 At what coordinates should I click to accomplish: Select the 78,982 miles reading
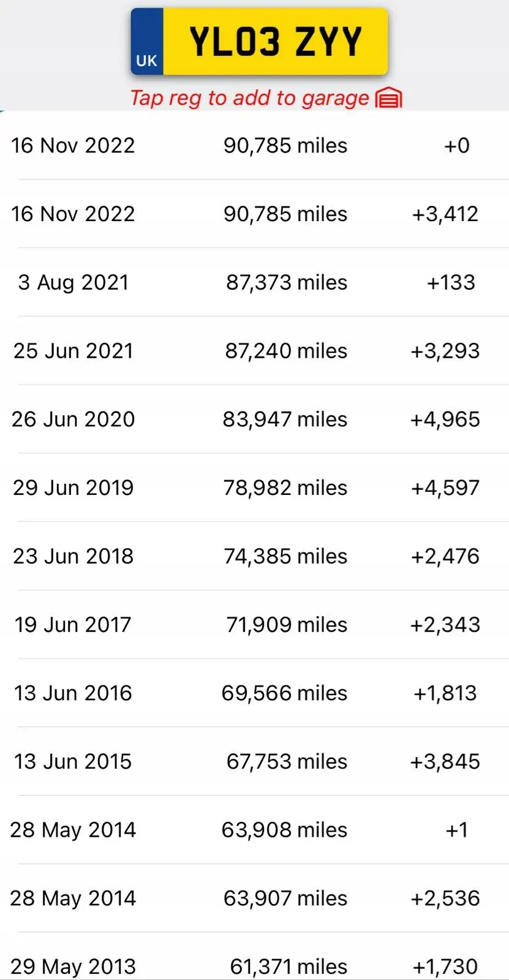coord(285,488)
